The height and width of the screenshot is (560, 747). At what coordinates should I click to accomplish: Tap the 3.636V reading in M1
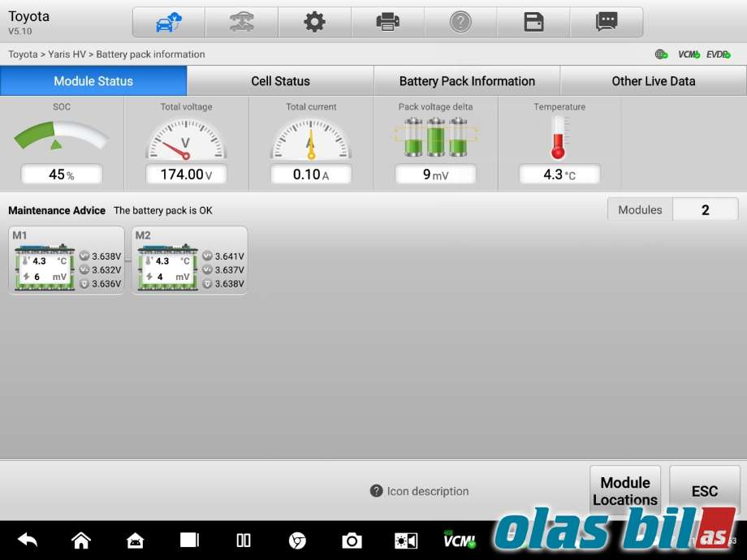click(x=106, y=284)
